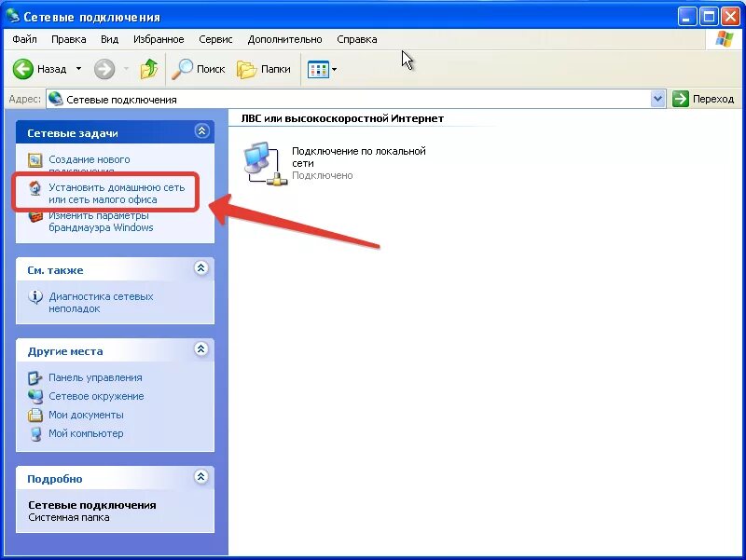Open the Вид menu
Screen dimensions: 746x560
click(109, 39)
